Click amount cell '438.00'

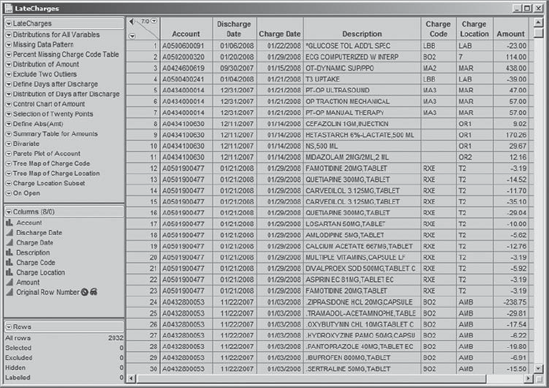(510, 68)
